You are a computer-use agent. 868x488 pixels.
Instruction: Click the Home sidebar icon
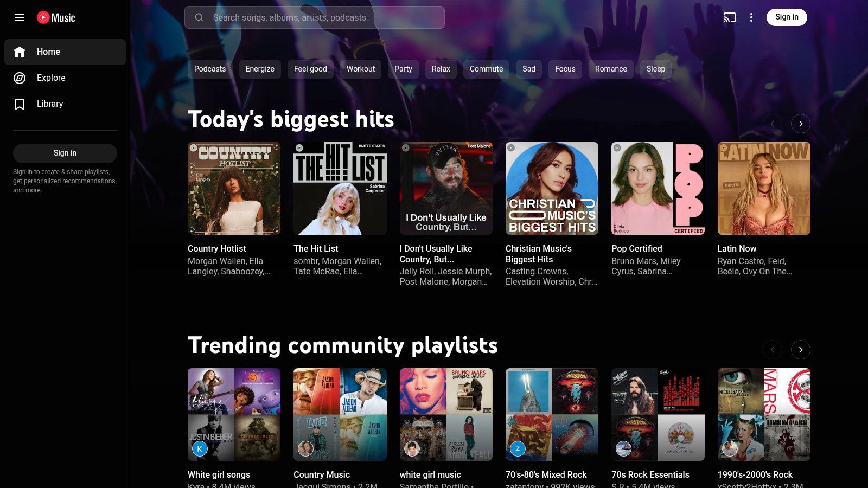[20, 52]
